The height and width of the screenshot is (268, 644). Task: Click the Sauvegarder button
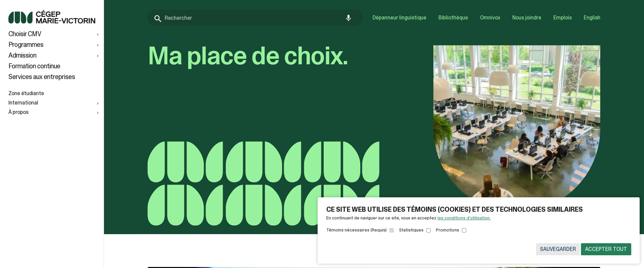558,249
